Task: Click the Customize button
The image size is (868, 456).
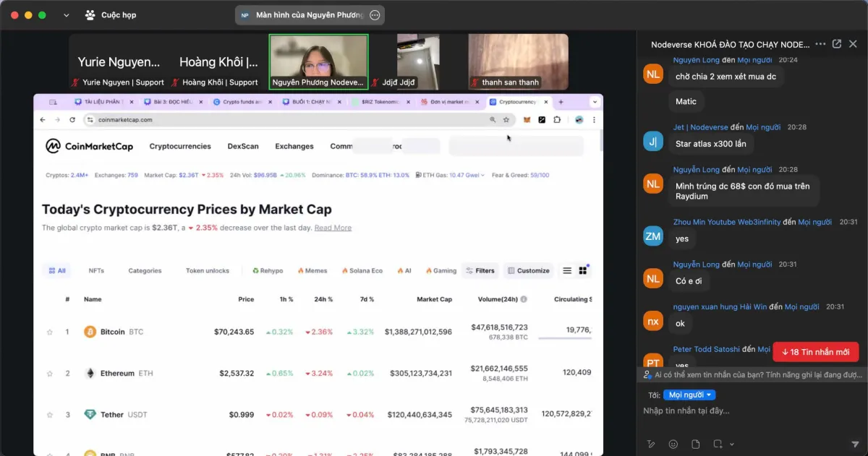Action: (529, 271)
